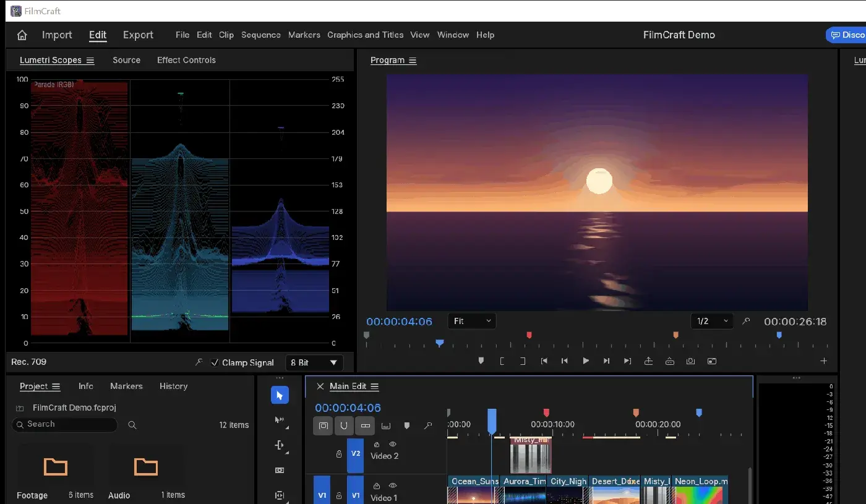This screenshot has height=504, width=866.
Task: Select the arrow Selection tool
Action: 280,395
